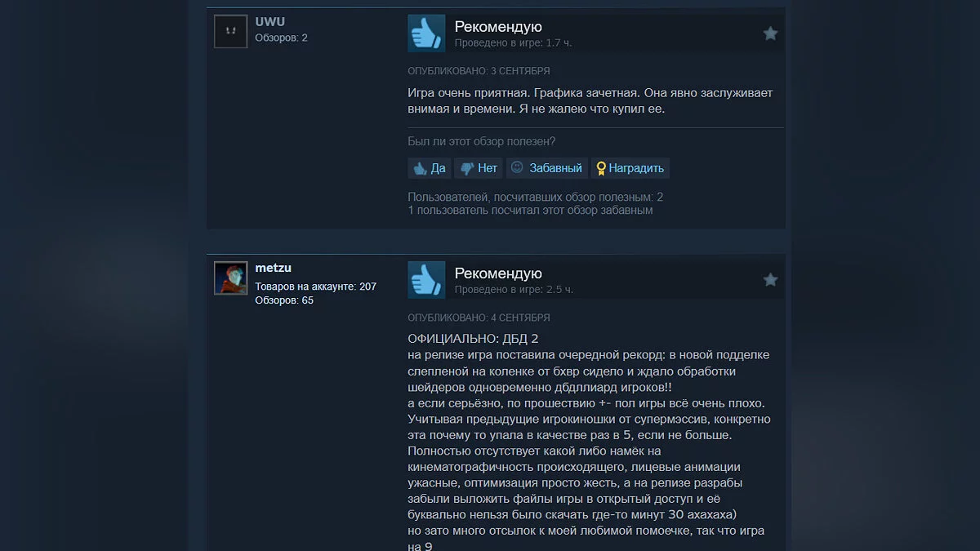Click the 'Опубликовано: 4 сентября' date
This screenshot has height=551, width=980.
[479, 318]
